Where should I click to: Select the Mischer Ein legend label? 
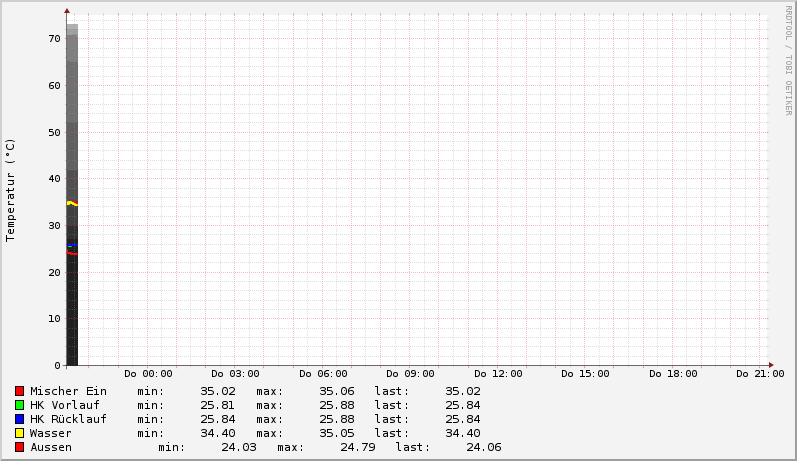pyautogui.click(x=68, y=391)
